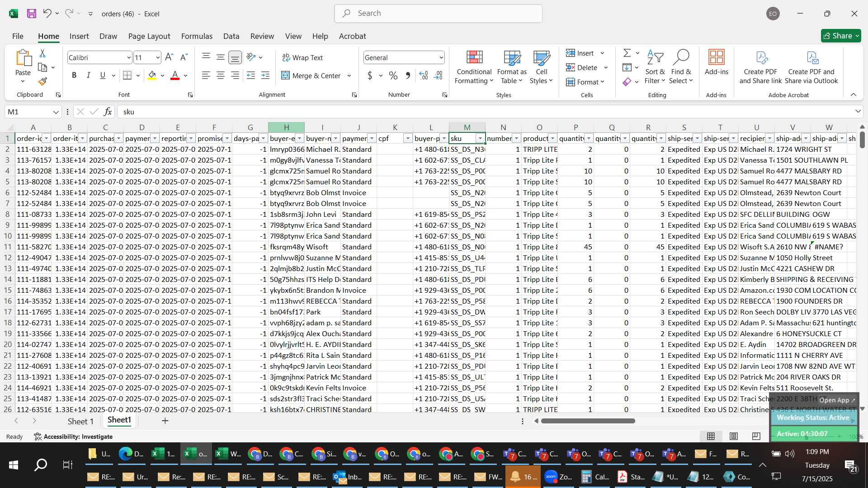Switch to Page Layout ribbon tab
Screen dimensions: 868x488
tap(149, 36)
